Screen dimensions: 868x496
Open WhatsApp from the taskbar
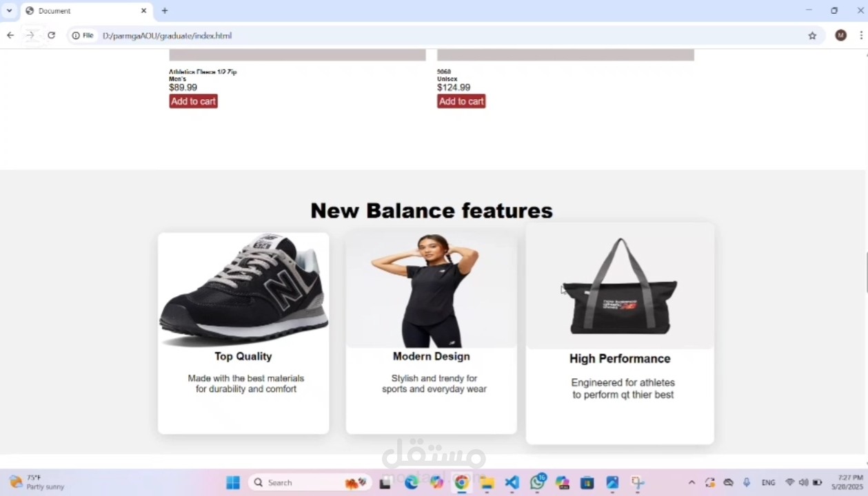[x=537, y=482]
